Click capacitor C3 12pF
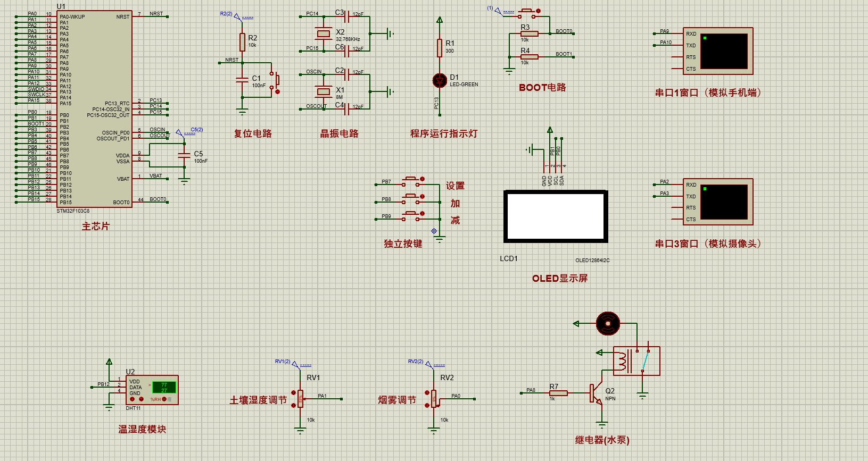This screenshot has height=461, width=868. [x=346, y=17]
